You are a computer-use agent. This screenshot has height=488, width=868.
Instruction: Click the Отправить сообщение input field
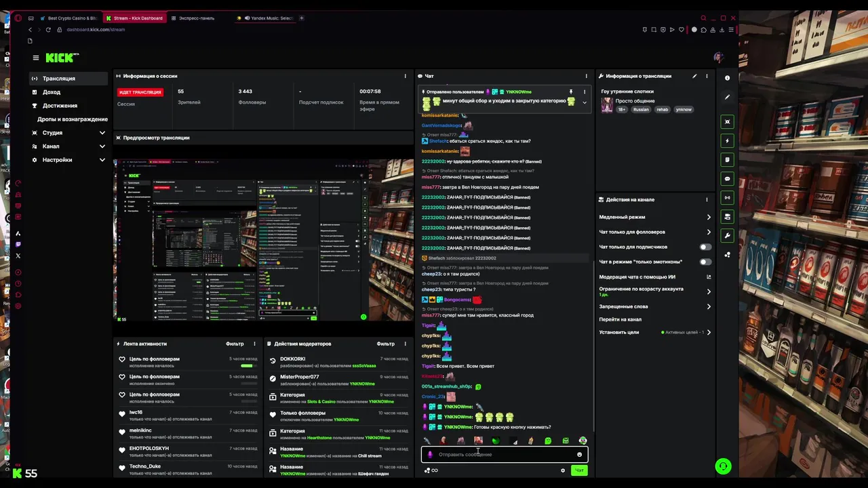pyautogui.click(x=505, y=455)
